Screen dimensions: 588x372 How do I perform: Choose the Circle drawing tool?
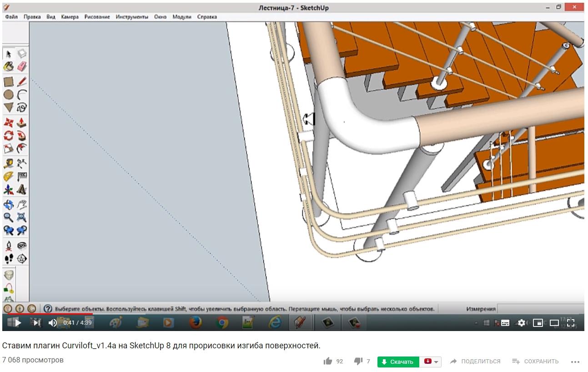9,95
